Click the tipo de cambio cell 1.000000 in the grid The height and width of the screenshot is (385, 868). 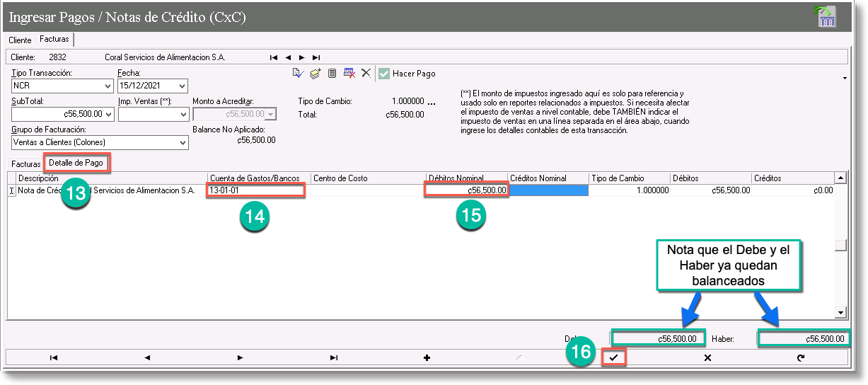click(x=630, y=190)
